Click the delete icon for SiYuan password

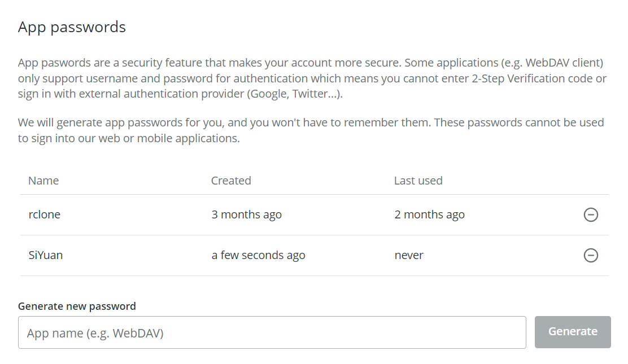click(591, 255)
